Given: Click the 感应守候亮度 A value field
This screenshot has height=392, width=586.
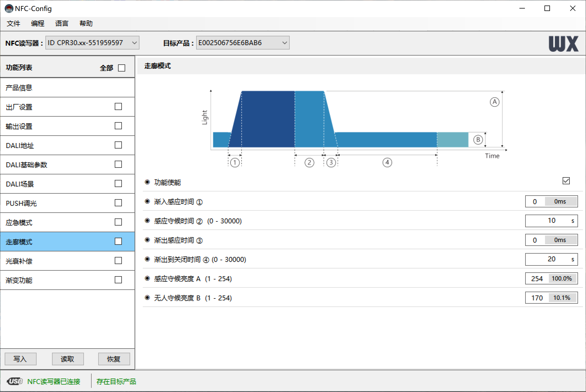Looking at the screenshot, I should pos(537,278).
